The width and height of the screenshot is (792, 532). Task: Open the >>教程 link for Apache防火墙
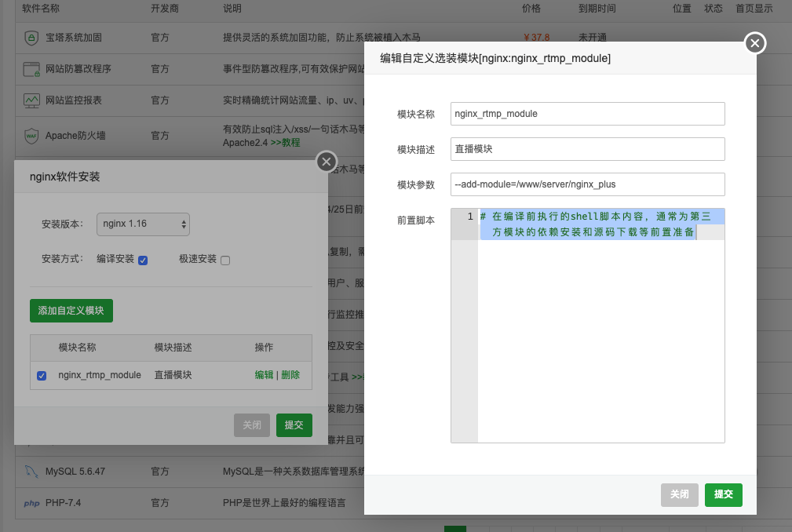(286, 143)
